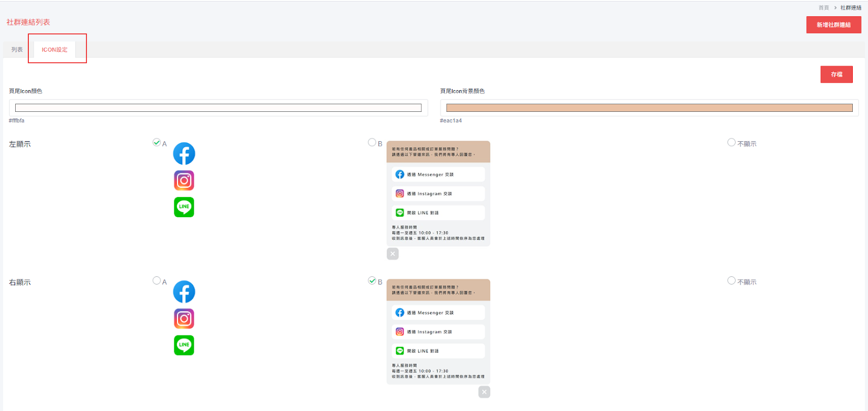
Task: Select option A for 右顯示
Action: 157,281
